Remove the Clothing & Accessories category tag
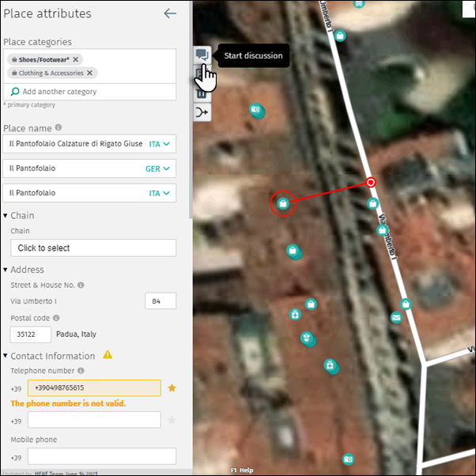The width and height of the screenshot is (476, 476). tap(89, 73)
